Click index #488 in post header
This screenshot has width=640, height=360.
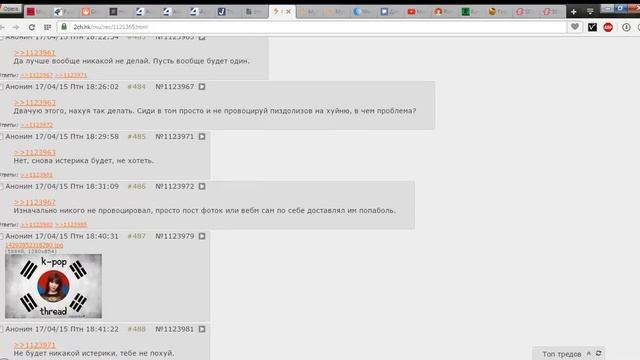point(136,329)
